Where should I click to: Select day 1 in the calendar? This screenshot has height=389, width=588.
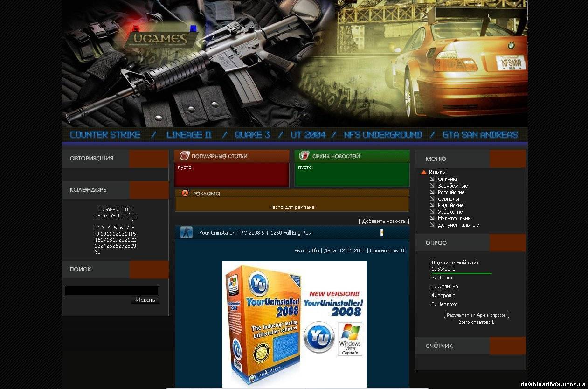133,222
